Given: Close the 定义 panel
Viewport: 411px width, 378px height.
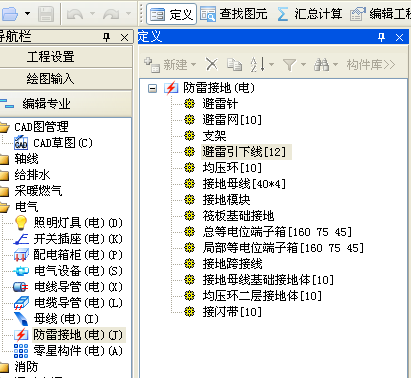Looking at the screenshot, I should (399, 37).
